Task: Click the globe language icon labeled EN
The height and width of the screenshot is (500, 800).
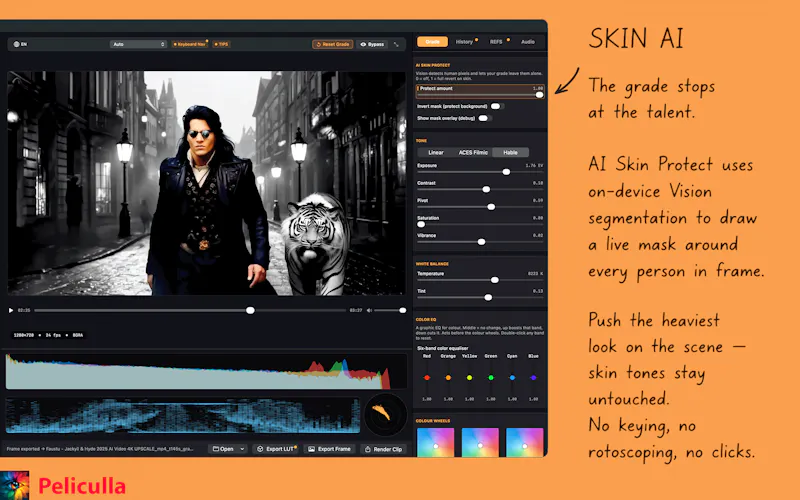Action: (20, 44)
